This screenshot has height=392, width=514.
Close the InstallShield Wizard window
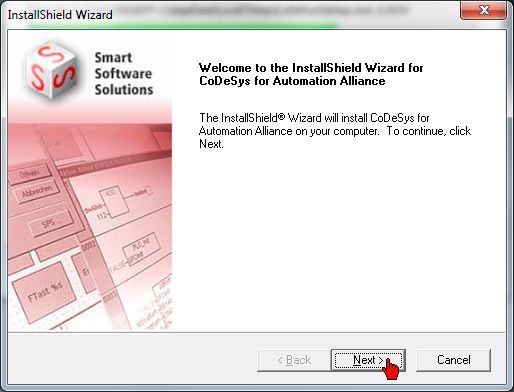(x=484, y=10)
